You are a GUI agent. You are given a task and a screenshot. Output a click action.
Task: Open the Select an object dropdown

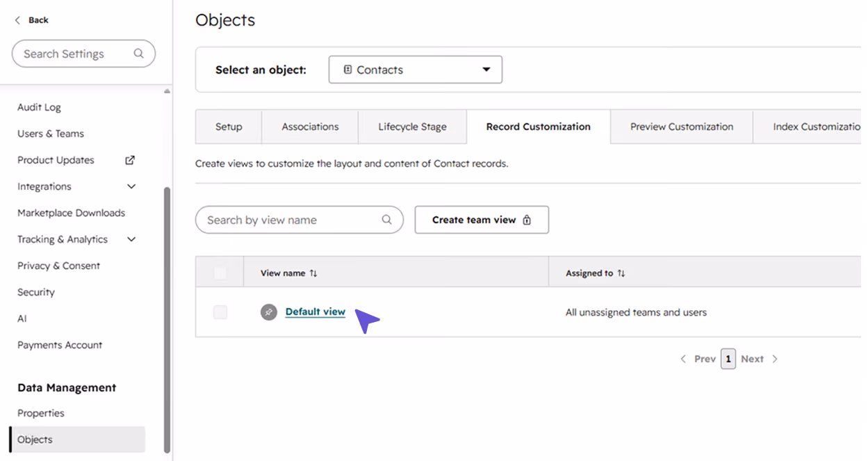tap(416, 70)
